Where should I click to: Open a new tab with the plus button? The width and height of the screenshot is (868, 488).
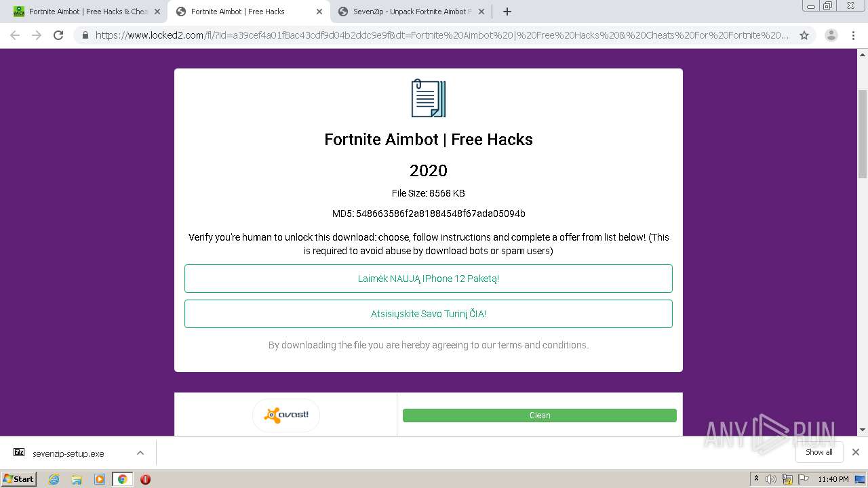507,12
